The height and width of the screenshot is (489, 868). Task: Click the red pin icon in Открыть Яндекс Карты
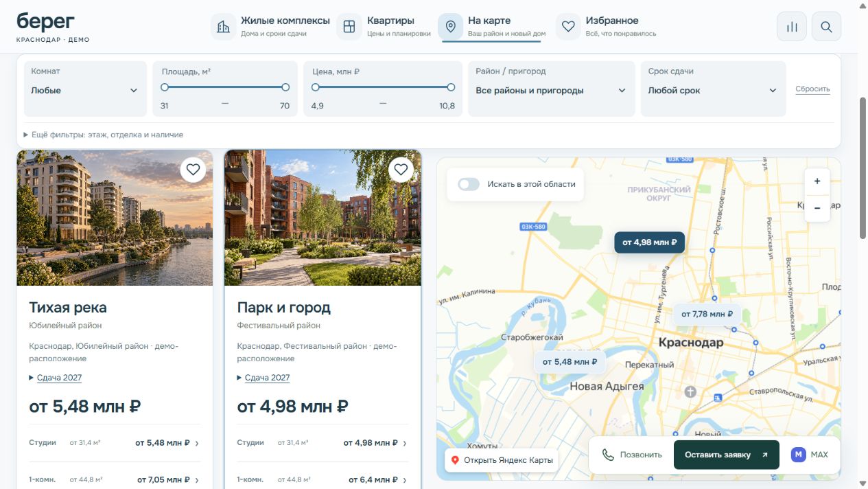[x=454, y=460]
